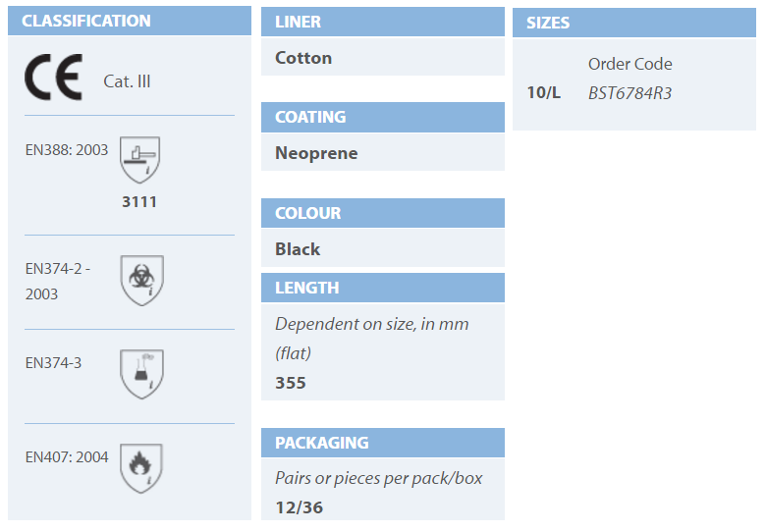
Task: Click the COATING section header
Action: 310,117
